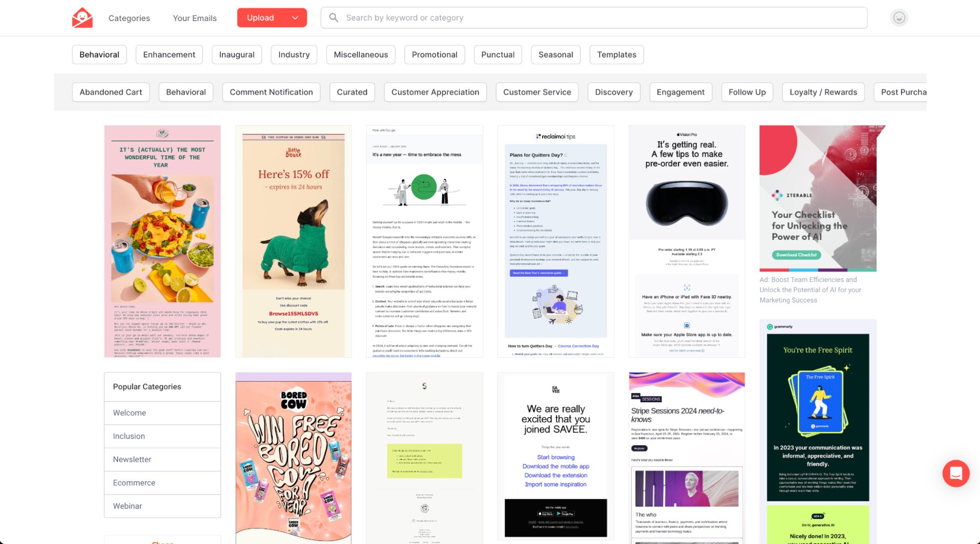Screen dimensions: 980x544
Task: Click the Upload button
Action: pos(260,18)
